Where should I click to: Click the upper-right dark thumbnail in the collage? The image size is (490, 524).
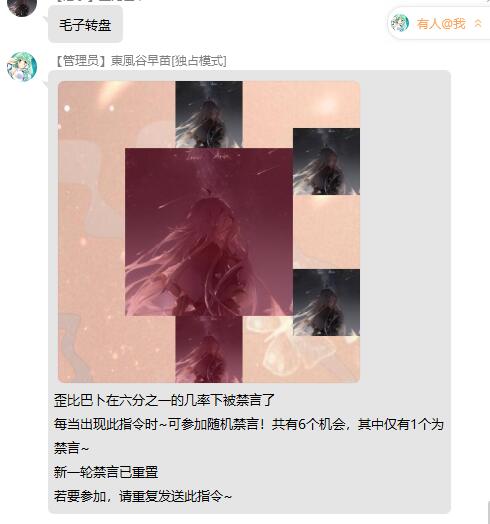point(327,161)
